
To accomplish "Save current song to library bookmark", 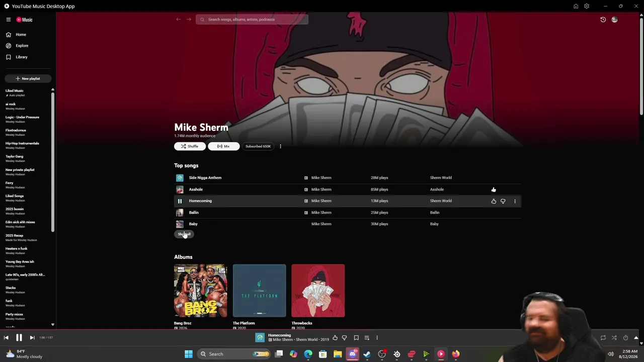I will pos(356,338).
